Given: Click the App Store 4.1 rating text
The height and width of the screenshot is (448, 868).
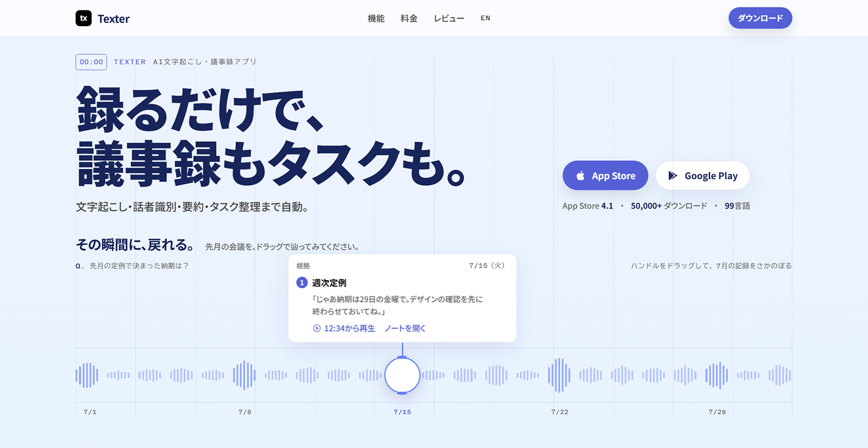Looking at the screenshot, I should tap(588, 206).
